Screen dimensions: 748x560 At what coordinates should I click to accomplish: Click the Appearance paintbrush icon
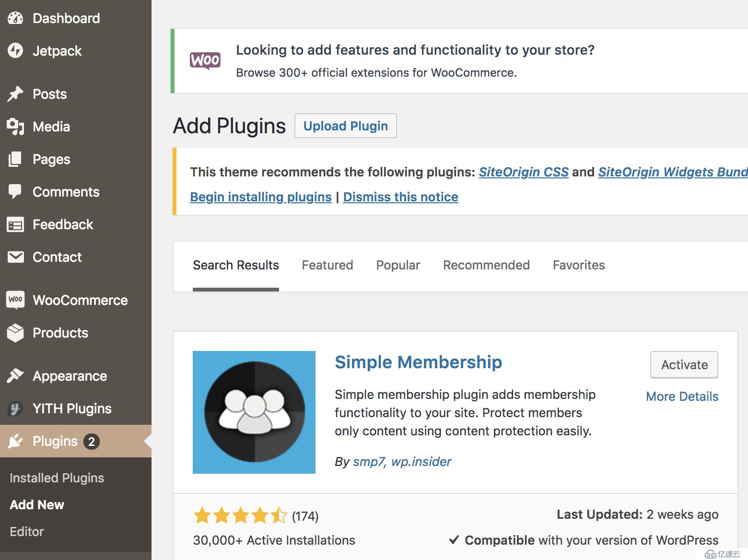coord(15,376)
